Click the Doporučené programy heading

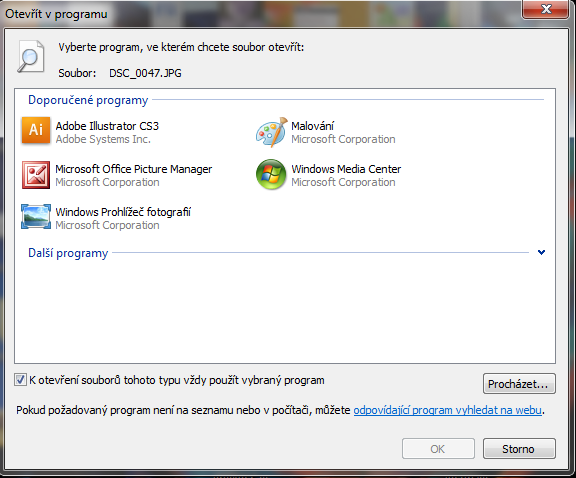[88, 100]
